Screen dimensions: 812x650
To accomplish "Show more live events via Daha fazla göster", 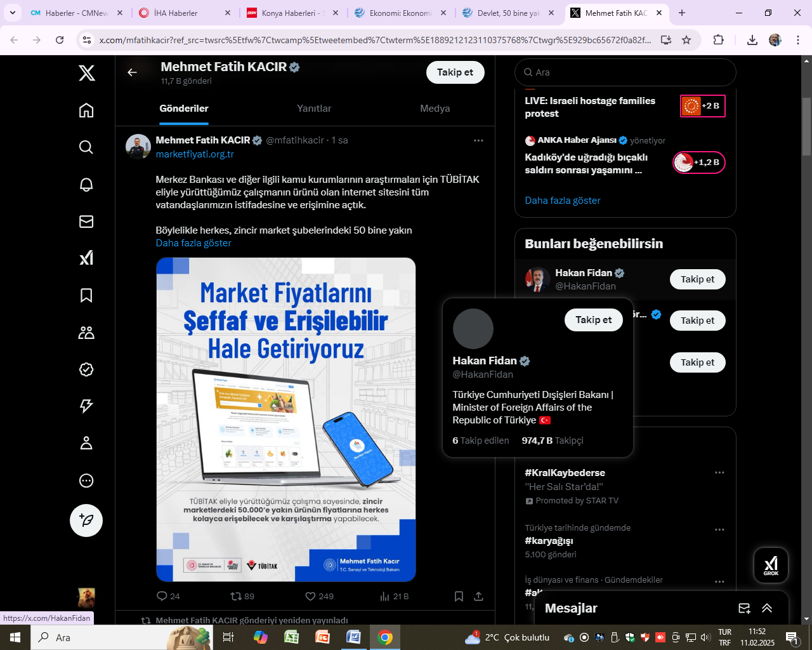I will (x=563, y=201).
